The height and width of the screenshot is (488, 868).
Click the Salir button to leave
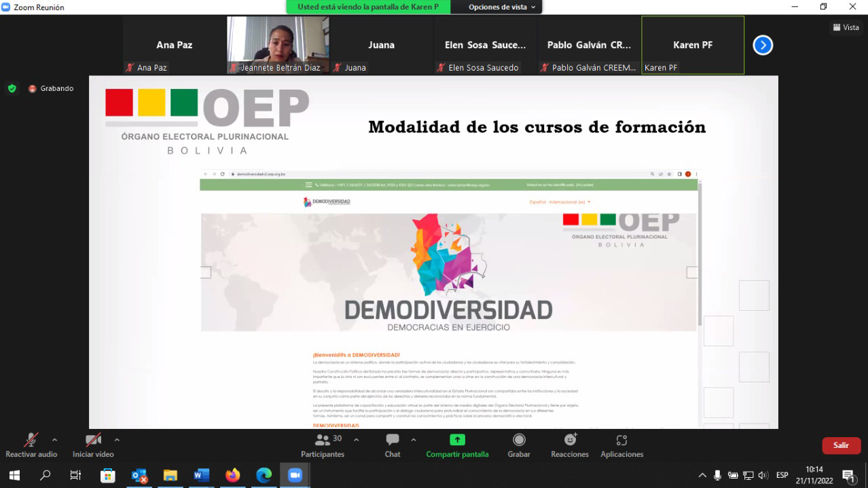click(841, 445)
